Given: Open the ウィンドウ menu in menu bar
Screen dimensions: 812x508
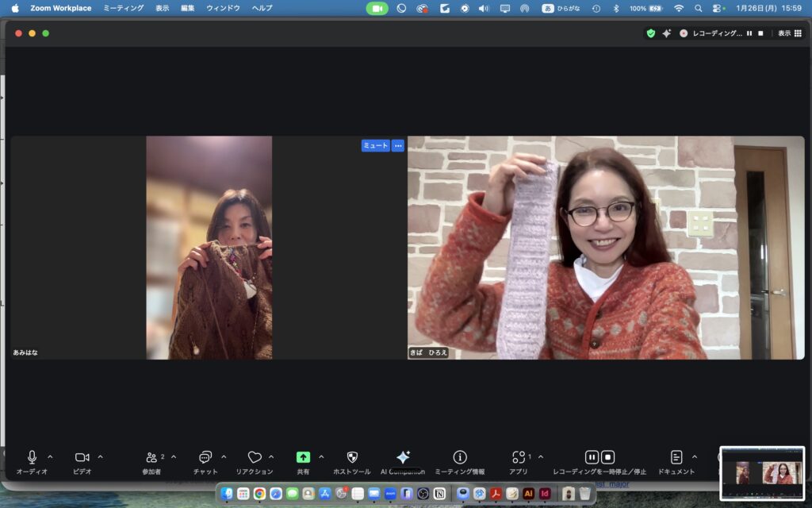Looking at the screenshot, I should tap(223, 8).
